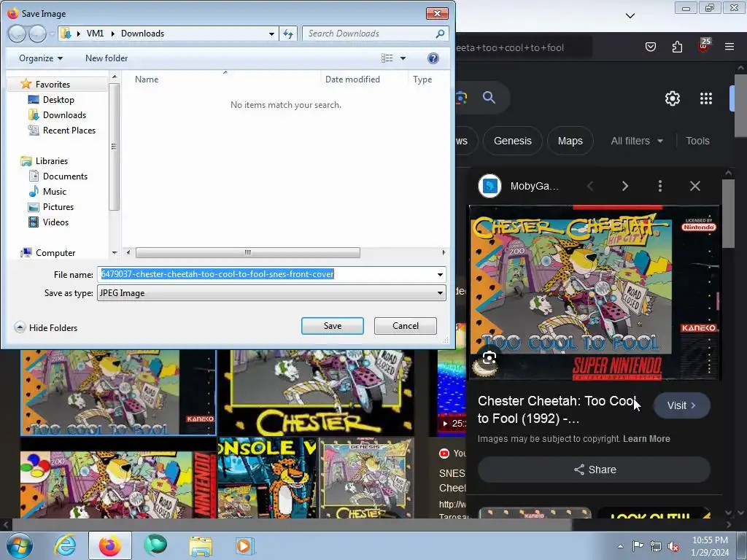Open the Firefox extensions puzzle icon

pyautogui.click(x=677, y=47)
